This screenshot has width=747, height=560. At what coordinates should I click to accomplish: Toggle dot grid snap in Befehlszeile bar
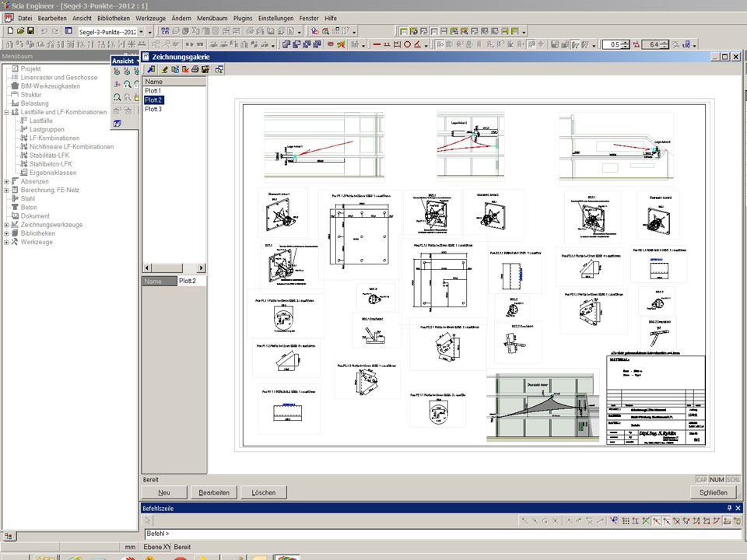pyautogui.click(x=625, y=520)
